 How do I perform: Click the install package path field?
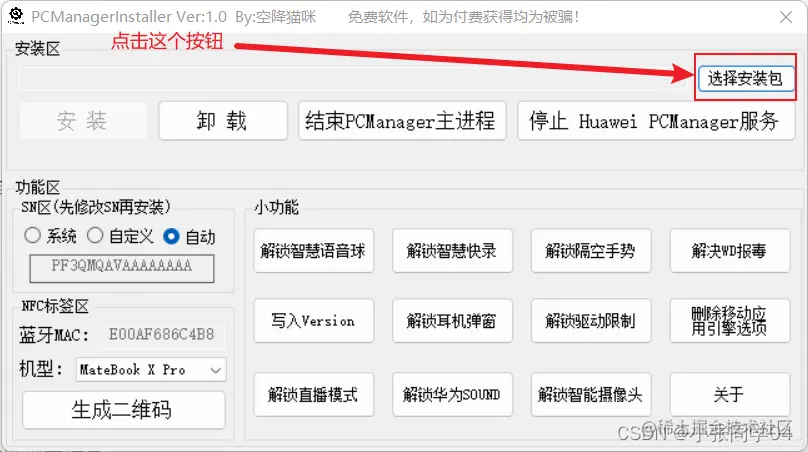point(355,78)
